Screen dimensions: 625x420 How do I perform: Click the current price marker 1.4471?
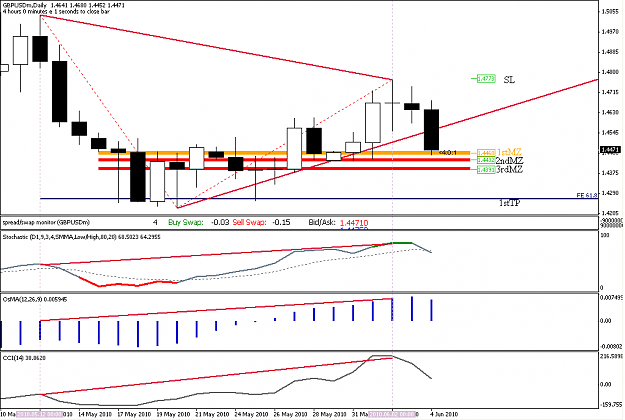point(610,150)
